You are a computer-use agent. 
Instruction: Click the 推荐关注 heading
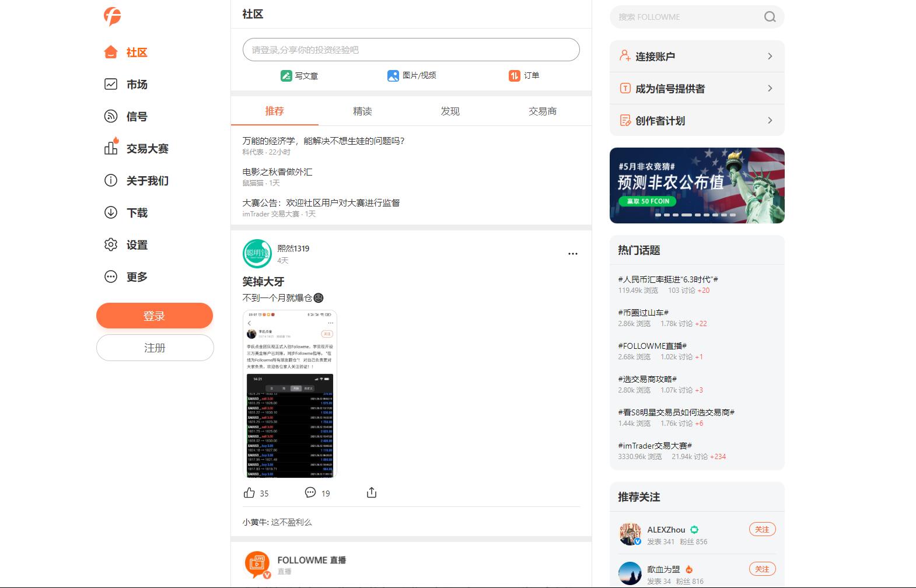pos(639,497)
